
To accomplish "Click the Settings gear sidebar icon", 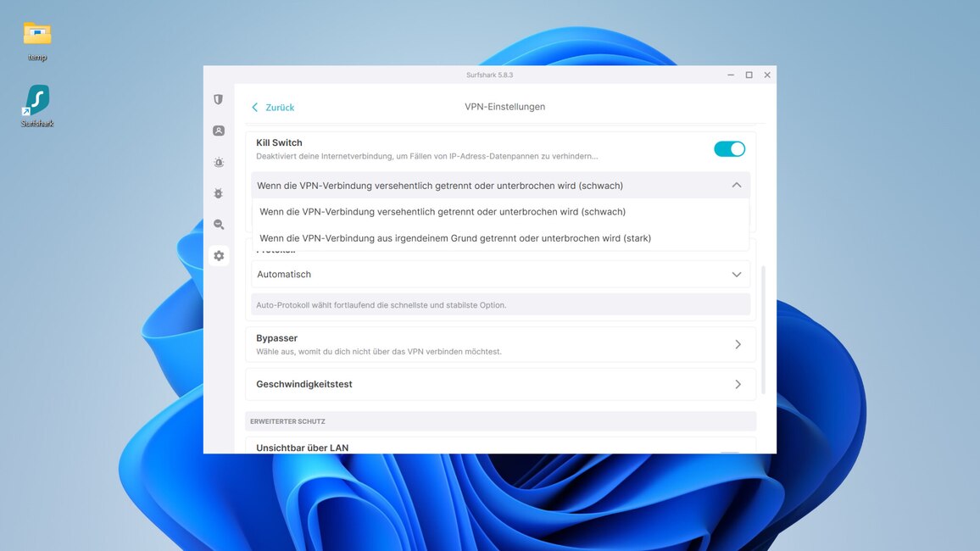I will click(219, 255).
